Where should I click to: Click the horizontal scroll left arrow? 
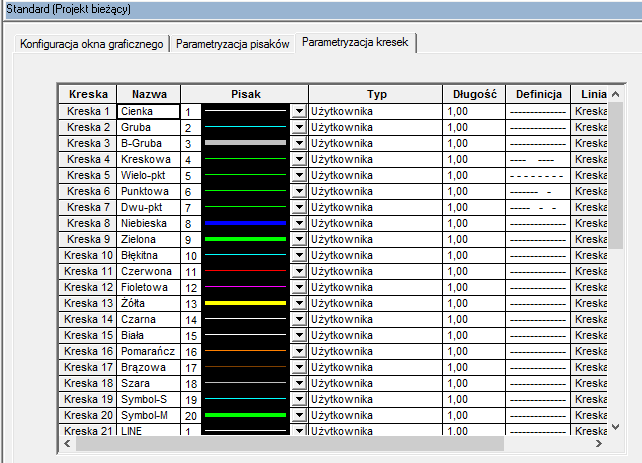tap(68, 443)
